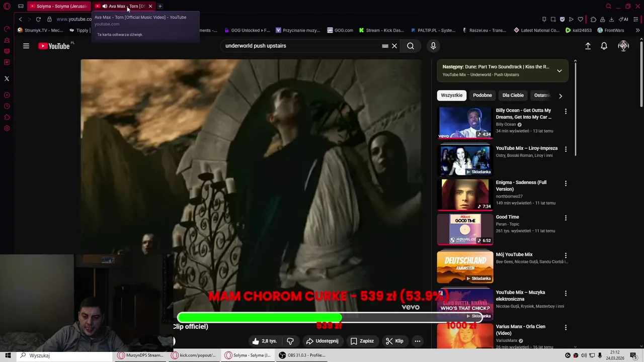Save the video using Zapisz

362,341
